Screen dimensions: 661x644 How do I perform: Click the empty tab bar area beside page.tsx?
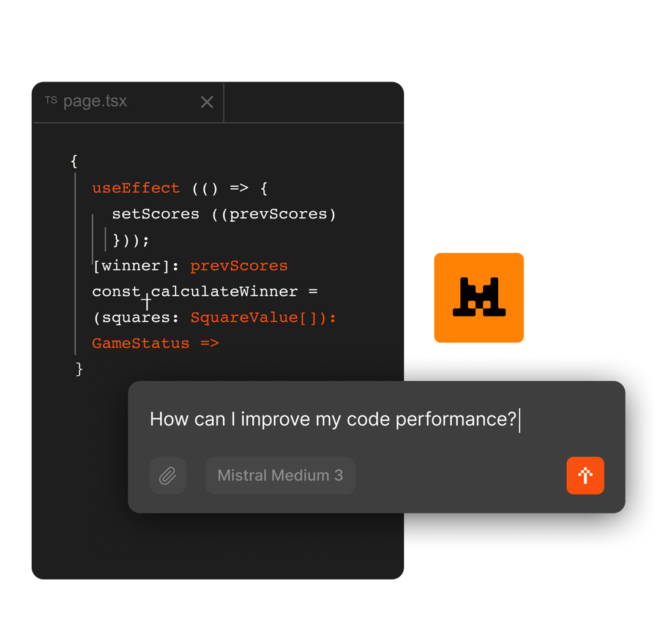tap(313, 102)
